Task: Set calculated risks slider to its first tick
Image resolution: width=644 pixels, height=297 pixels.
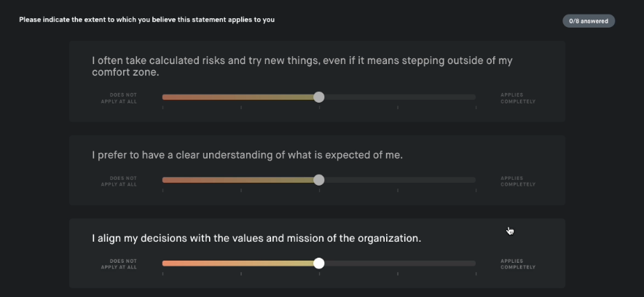Action: 163,98
